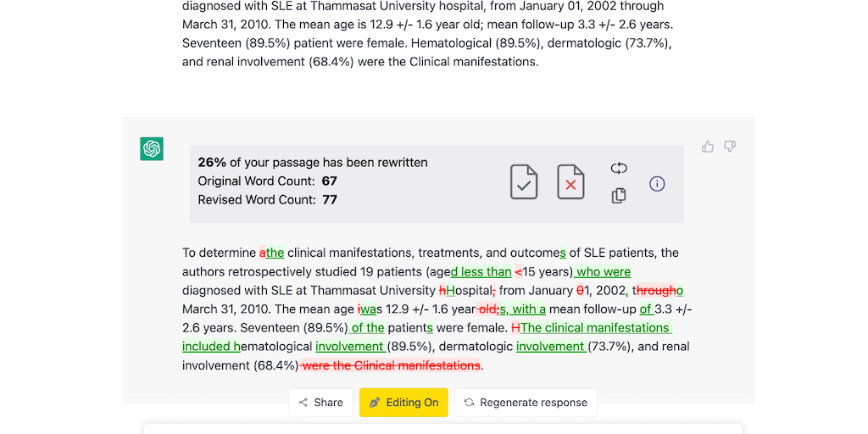This screenshot has width=868, height=434.
Task: Reject all changes with the red X document icon
Action: 570,182
